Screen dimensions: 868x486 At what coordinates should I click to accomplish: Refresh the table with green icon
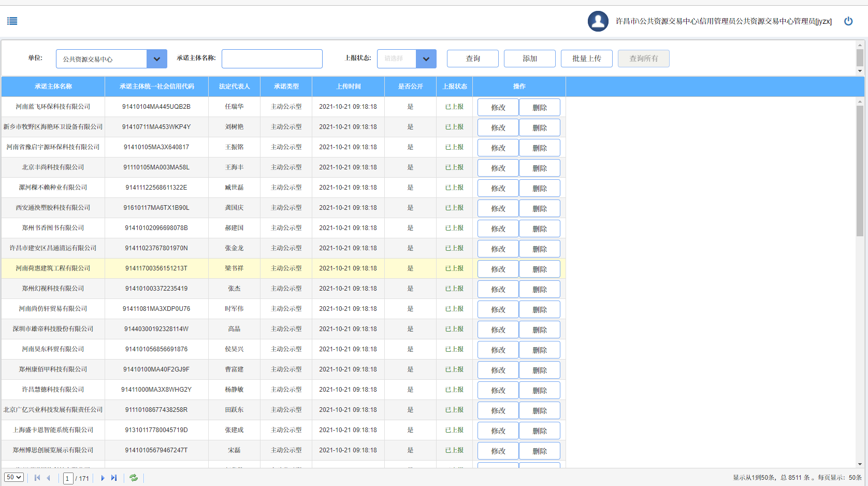(x=134, y=478)
